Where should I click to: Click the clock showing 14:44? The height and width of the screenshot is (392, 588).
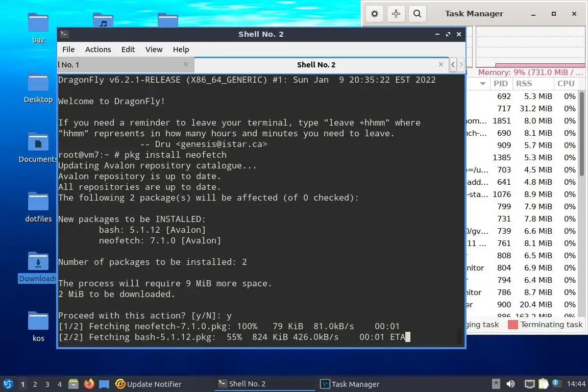pos(576,384)
